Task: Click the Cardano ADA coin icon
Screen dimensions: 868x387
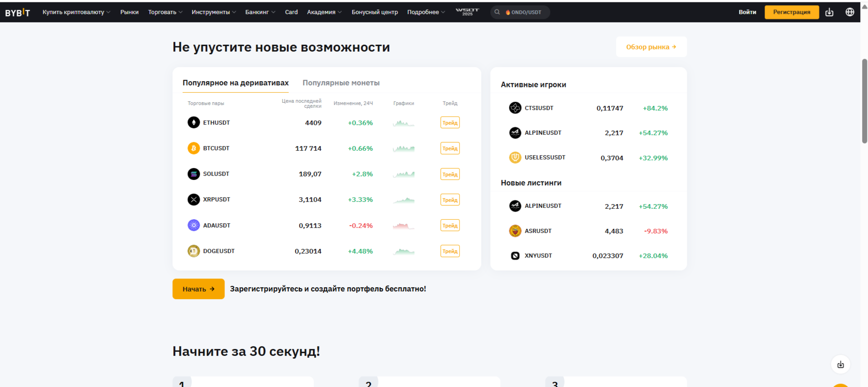Action: [x=194, y=225]
